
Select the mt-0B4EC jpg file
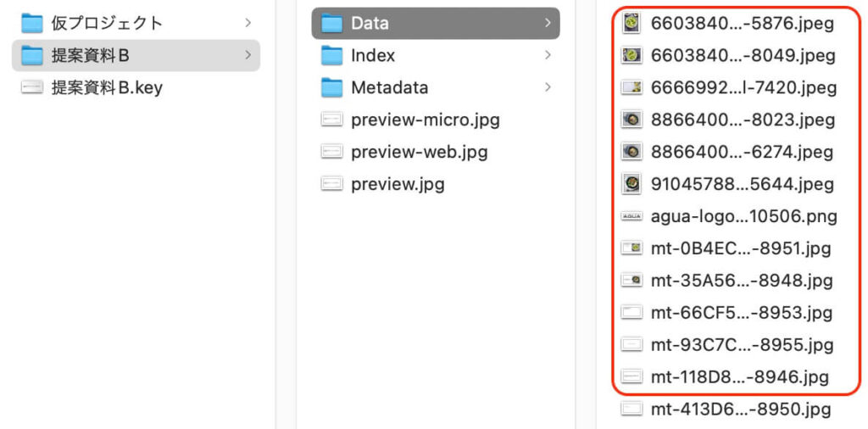point(741,248)
